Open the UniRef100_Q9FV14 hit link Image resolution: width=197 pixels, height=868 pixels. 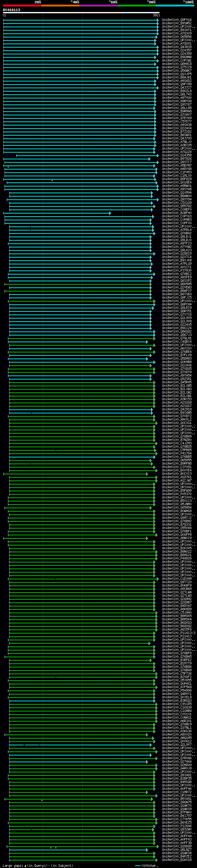(177, 20)
